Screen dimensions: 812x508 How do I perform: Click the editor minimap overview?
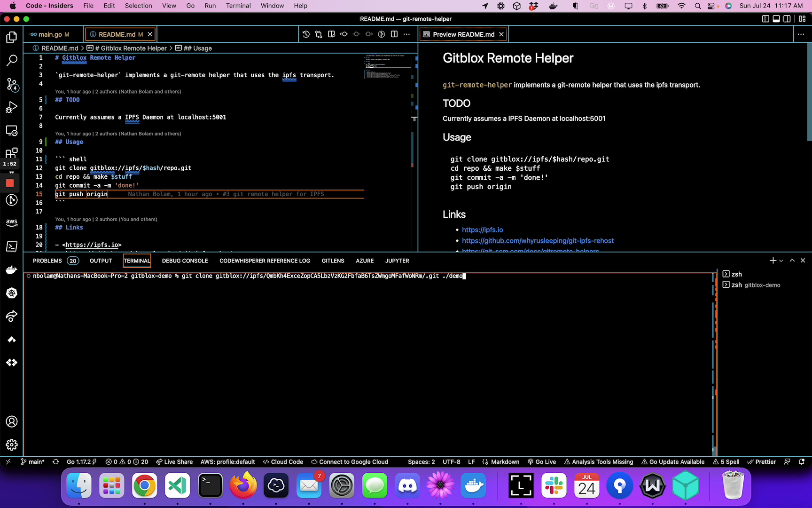click(x=388, y=67)
